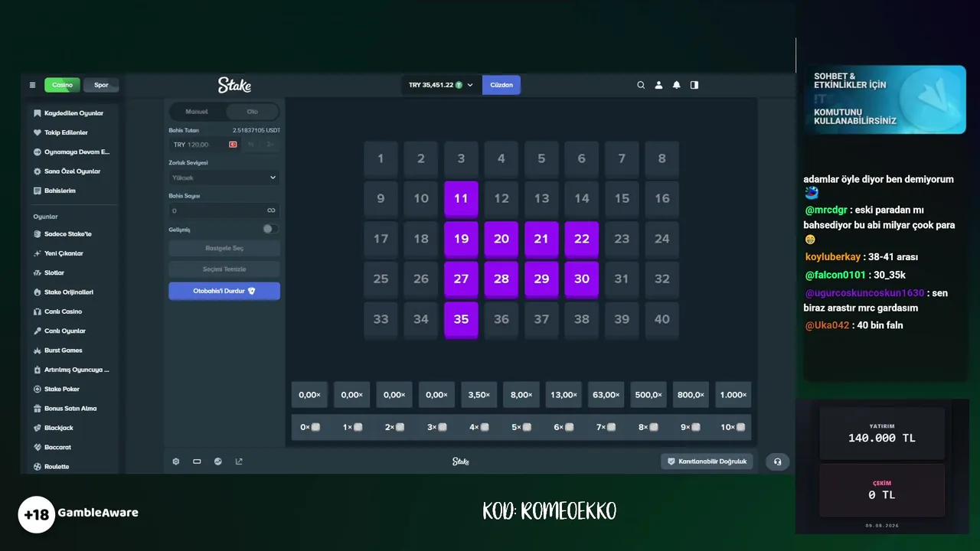Image resolution: width=980 pixels, height=551 pixels.
Task: Click the 500,0× payout multiplier box
Action: [x=648, y=395]
